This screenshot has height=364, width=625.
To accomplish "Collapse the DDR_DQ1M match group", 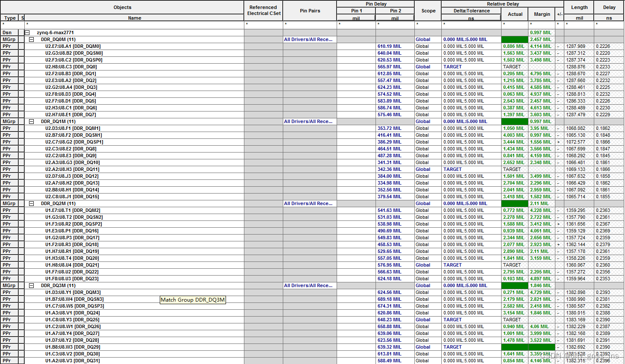I will 31,121.
